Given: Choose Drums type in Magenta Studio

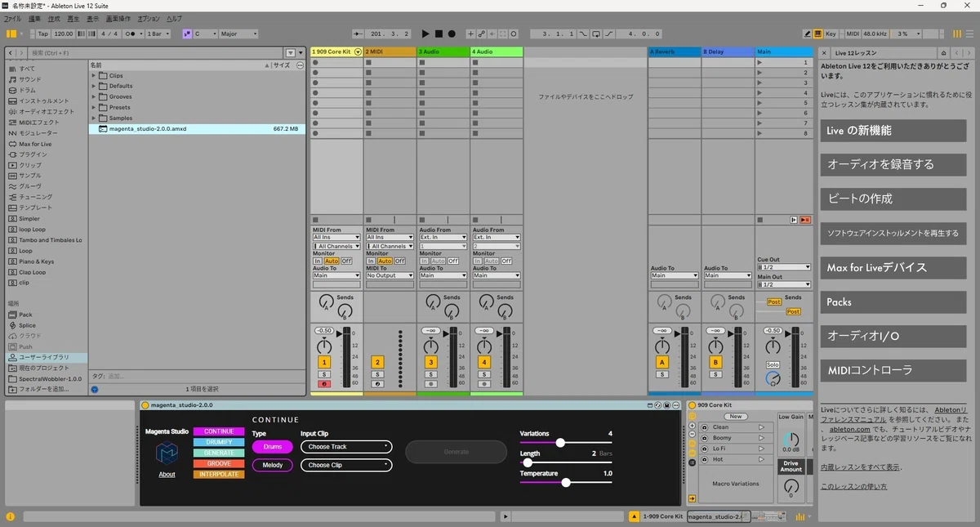Looking at the screenshot, I should tap(272, 447).
